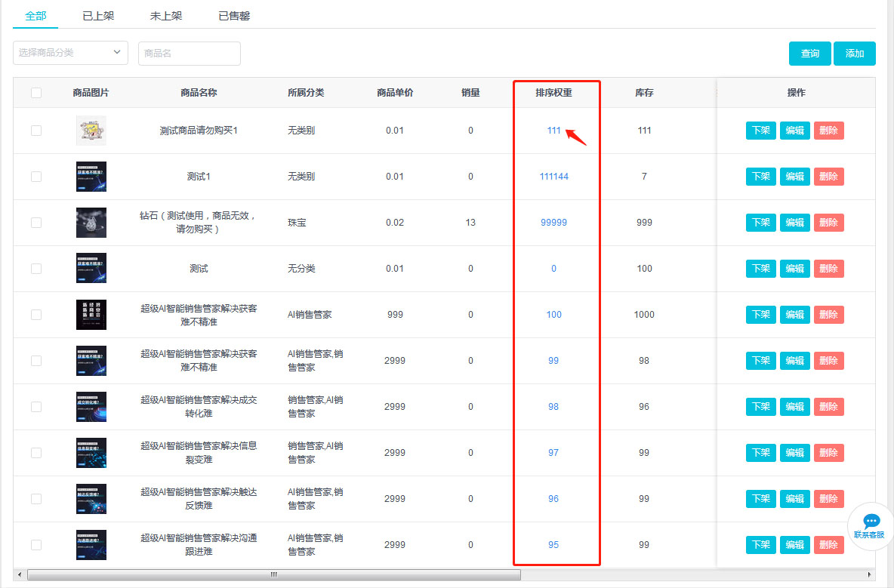The image size is (894, 588).
Task: Click left arrow of horizontal scrollbar
Action: click(19, 574)
